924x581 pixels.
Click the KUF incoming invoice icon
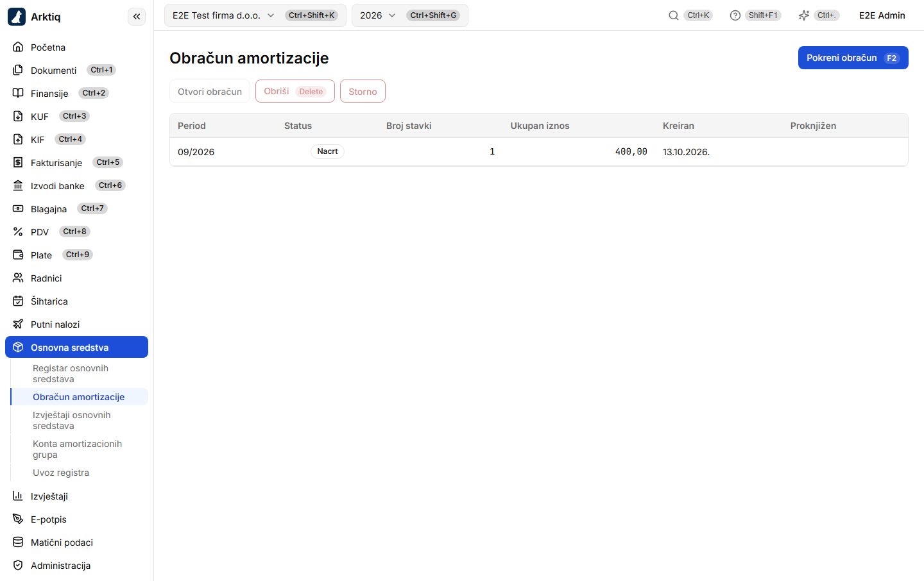pos(18,116)
